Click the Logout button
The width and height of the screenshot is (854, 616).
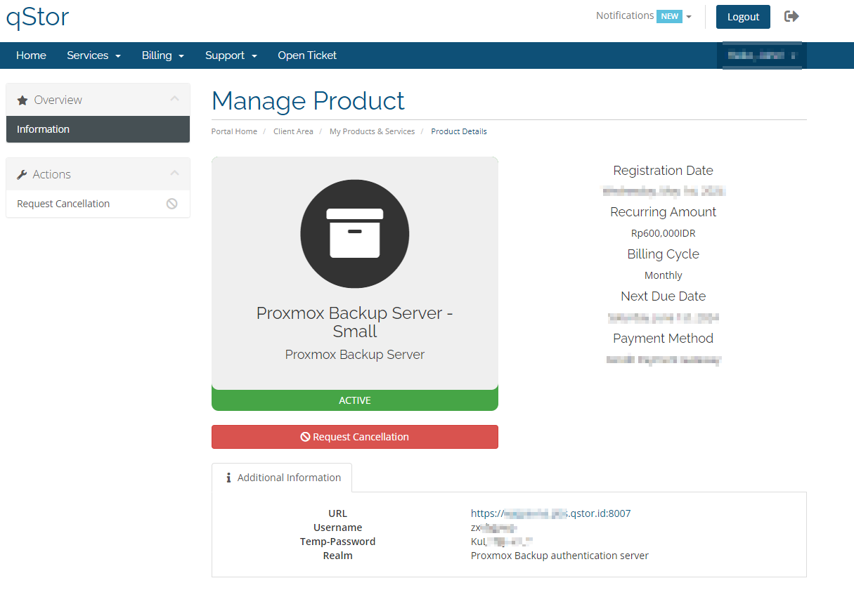pyautogui.click(x=743, y=17)
